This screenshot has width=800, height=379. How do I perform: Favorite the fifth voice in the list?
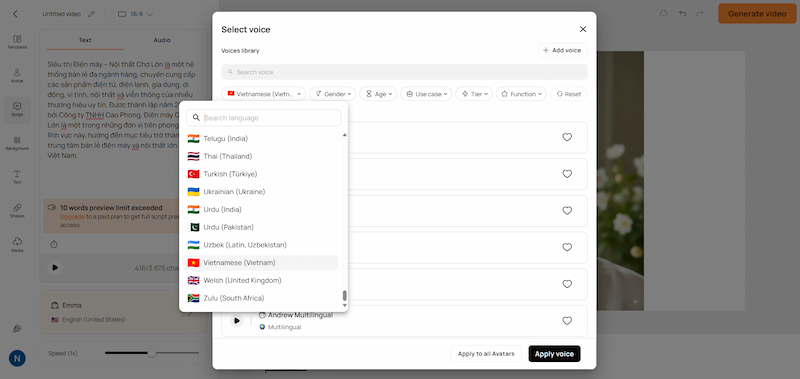[x=567, y=284]
